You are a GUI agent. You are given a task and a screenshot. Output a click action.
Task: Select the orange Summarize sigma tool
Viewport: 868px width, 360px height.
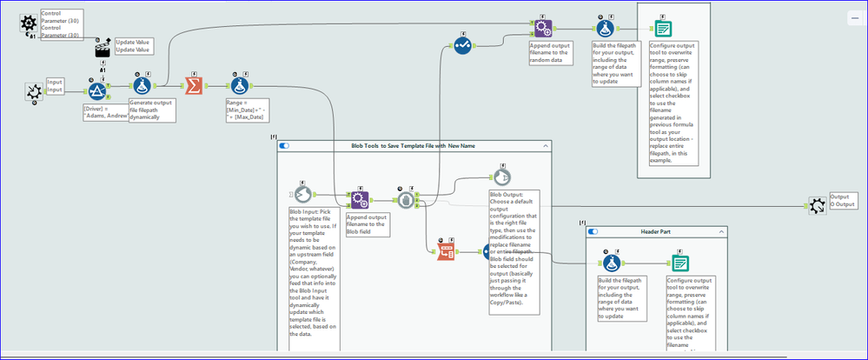click(194, 86)
